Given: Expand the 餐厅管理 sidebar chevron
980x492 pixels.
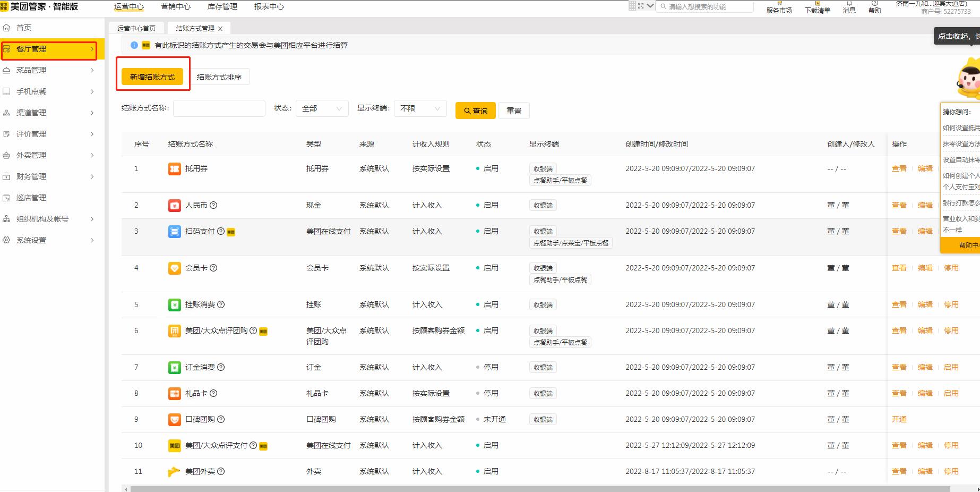Looking at the screenshot, I should click(92, 49).
